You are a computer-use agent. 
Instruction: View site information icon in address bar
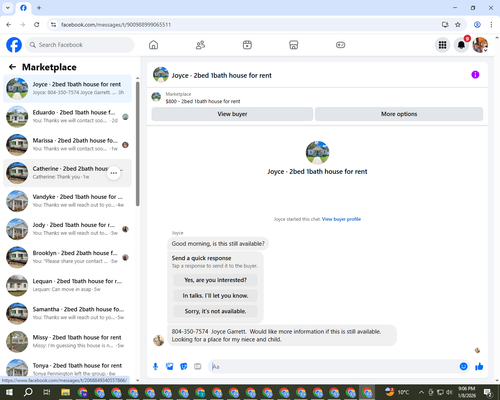[x=53, y=25]
